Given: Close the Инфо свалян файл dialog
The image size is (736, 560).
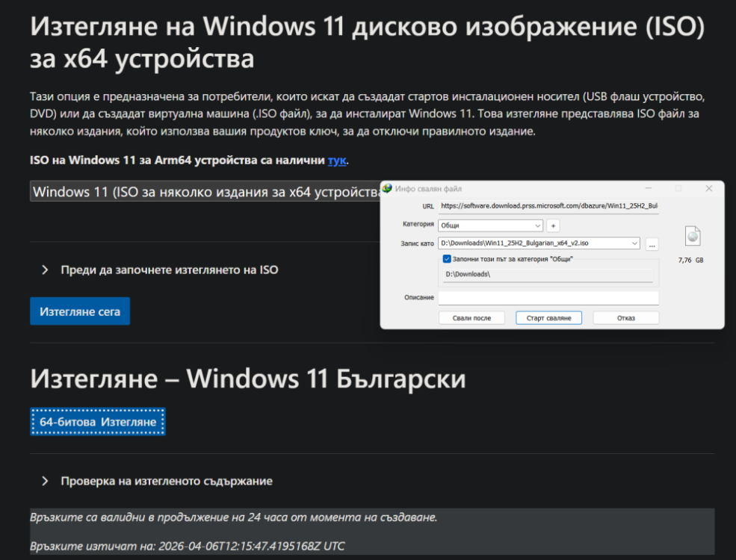Looking at the screenshot, I should [x=709, y=189].
